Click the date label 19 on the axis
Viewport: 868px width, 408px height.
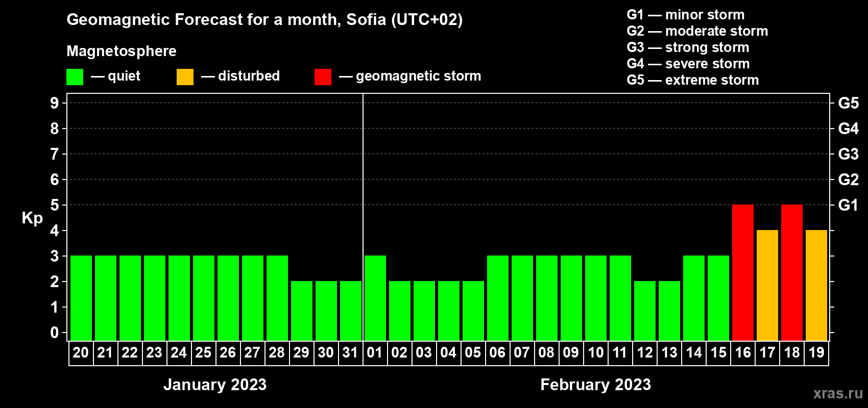[816, 353]
